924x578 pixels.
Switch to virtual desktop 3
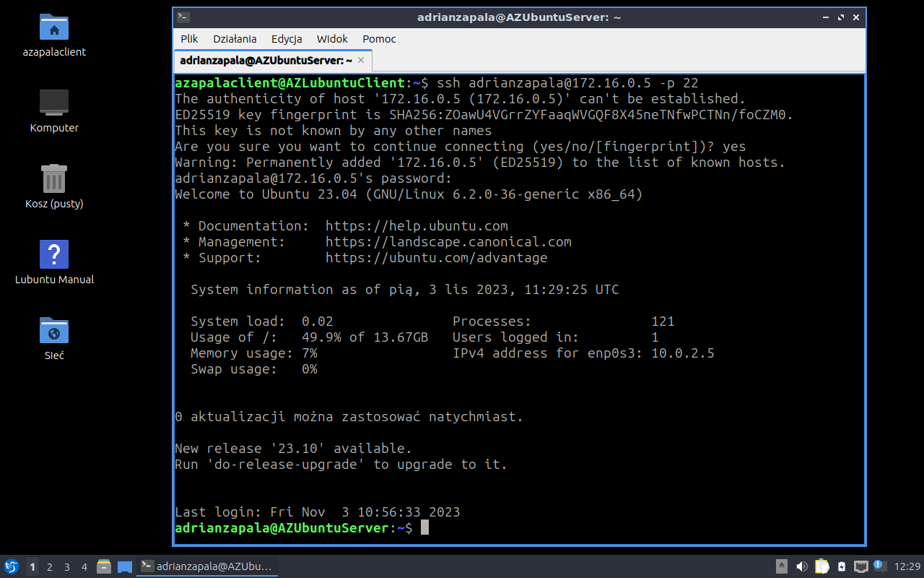click(67, 567)
